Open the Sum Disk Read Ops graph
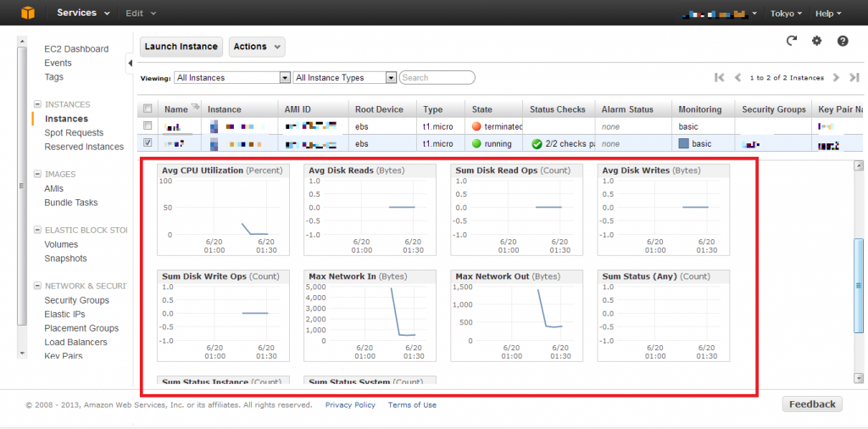Viewport: 868px width, 429px height. tap(516, 209)
